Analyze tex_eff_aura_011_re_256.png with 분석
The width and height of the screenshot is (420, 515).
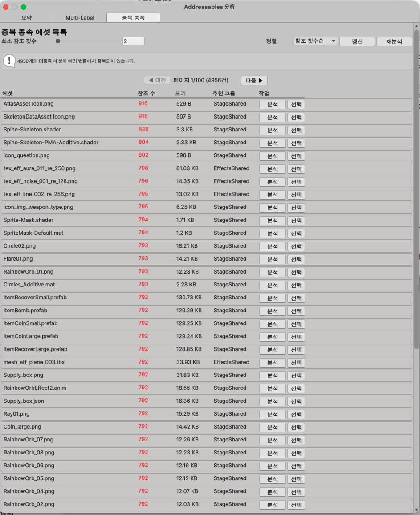pos(272,169)
